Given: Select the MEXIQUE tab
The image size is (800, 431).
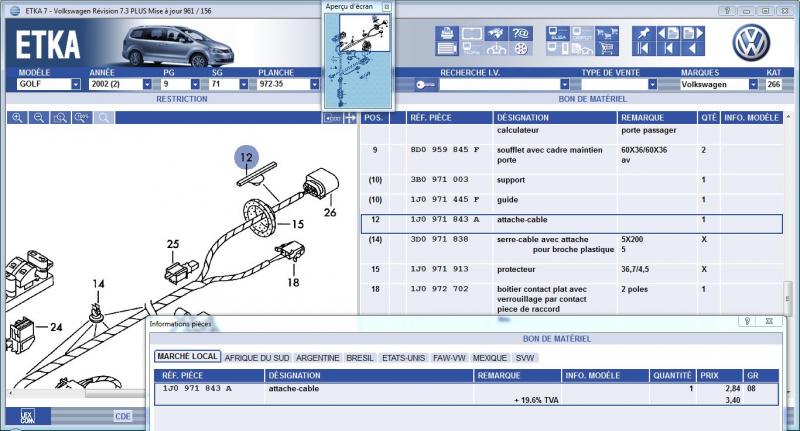Looking at the screenshot, I should [490, 358].
